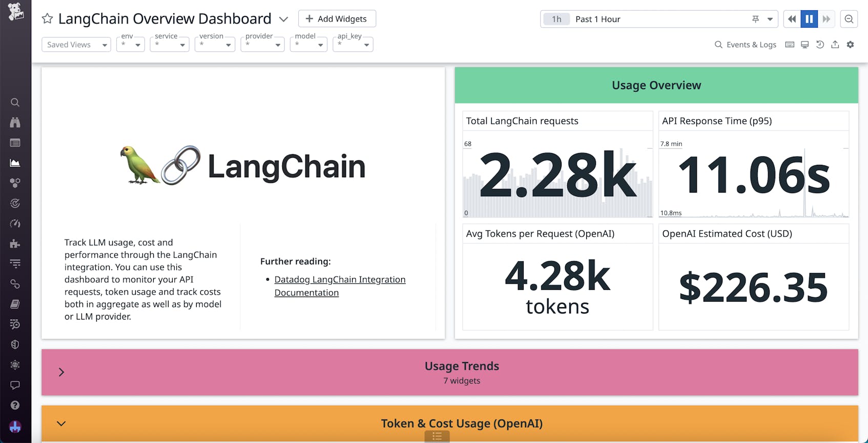868x443 pixels.
Task: Open keyboard shortcuts from the top toolbar
Action: 789,45
